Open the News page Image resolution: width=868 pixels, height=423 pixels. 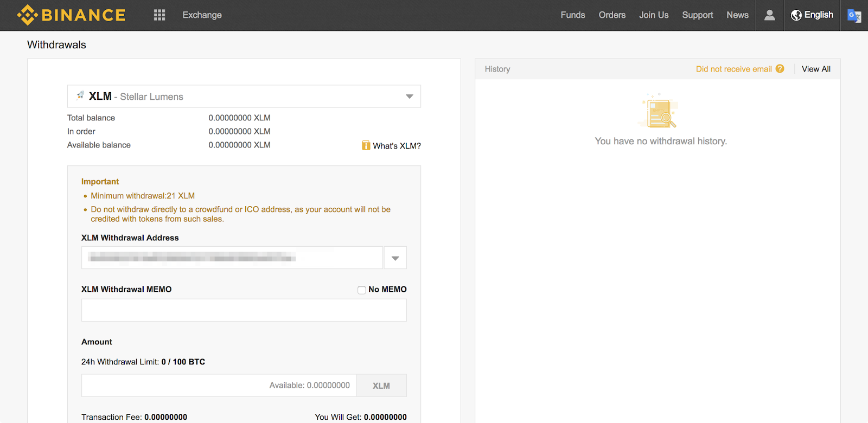click(737, 15)
